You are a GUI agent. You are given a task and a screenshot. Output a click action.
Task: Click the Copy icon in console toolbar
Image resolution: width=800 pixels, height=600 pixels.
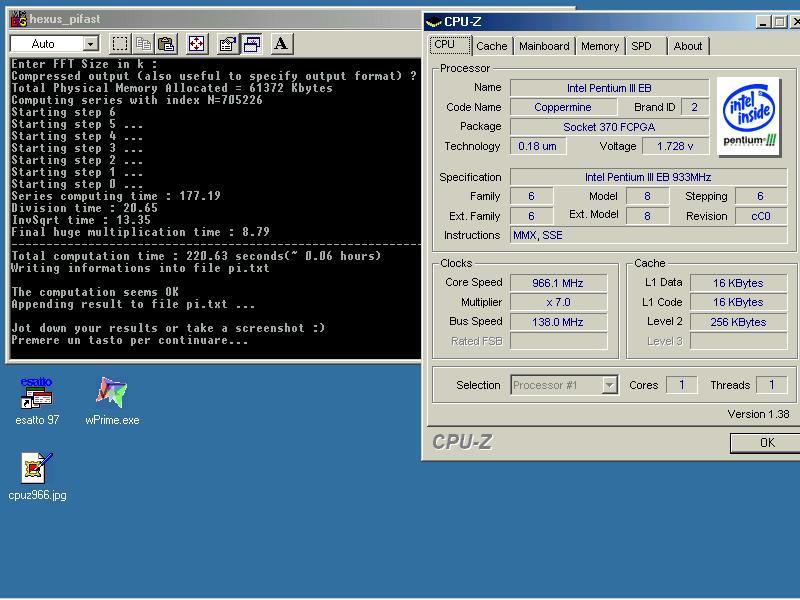143,44
